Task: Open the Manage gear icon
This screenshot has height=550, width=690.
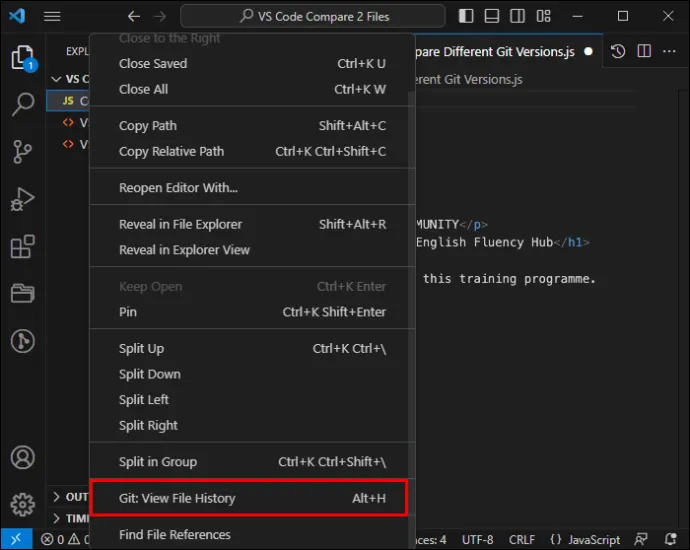Action: tap(22, 505)
